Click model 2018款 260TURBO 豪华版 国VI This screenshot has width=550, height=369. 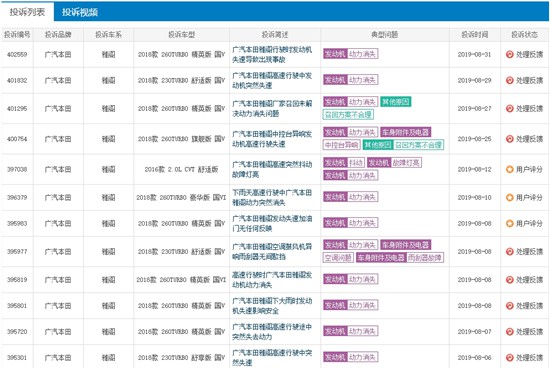point(181,197)
